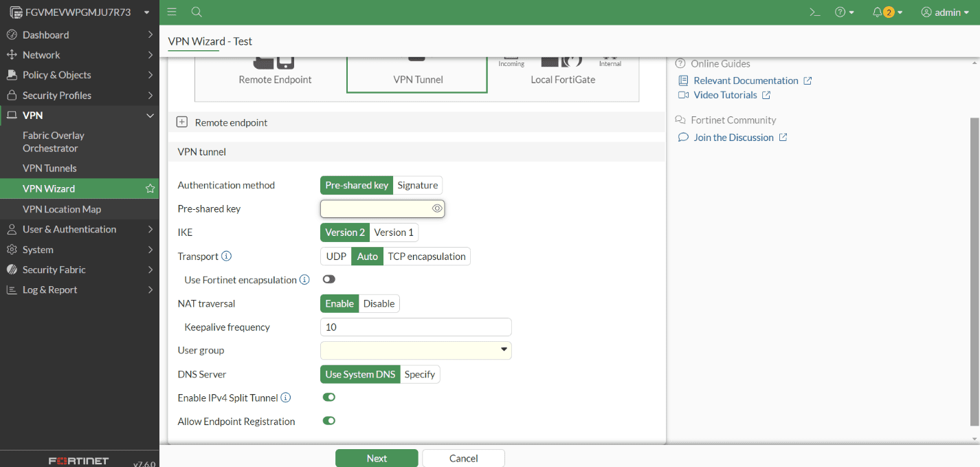Viewport: 980px width, 467px height.
Task: Expand the Security Profiles chevron
Action: point(150,95)
